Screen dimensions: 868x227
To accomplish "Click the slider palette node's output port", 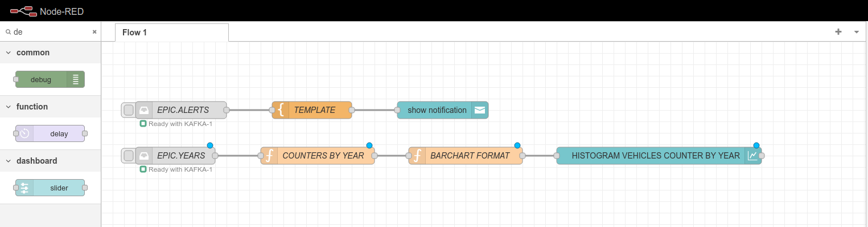I will [85, 188].
